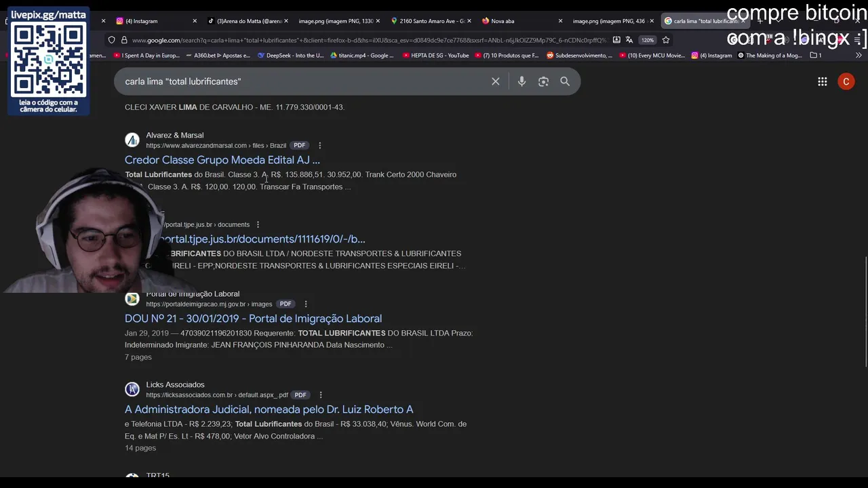Click the translate page icon in address bar
868x488 pixels.
(629, 40)
